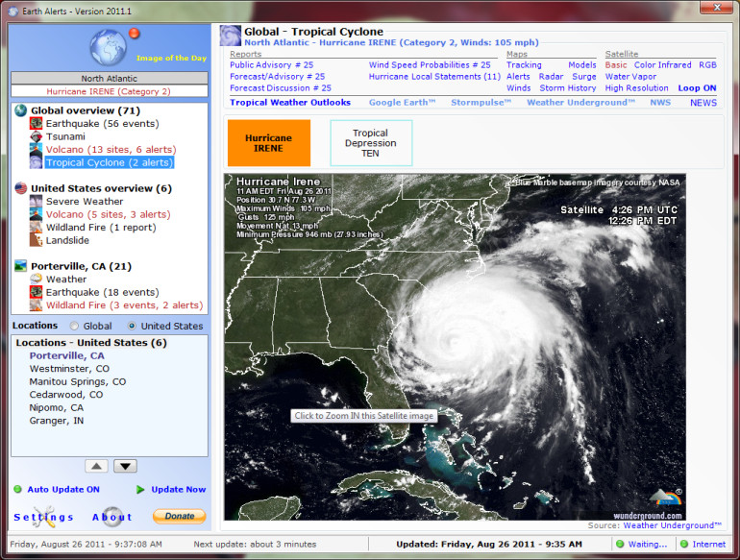Click the Volcano icon under Global overview

(37, 150)
